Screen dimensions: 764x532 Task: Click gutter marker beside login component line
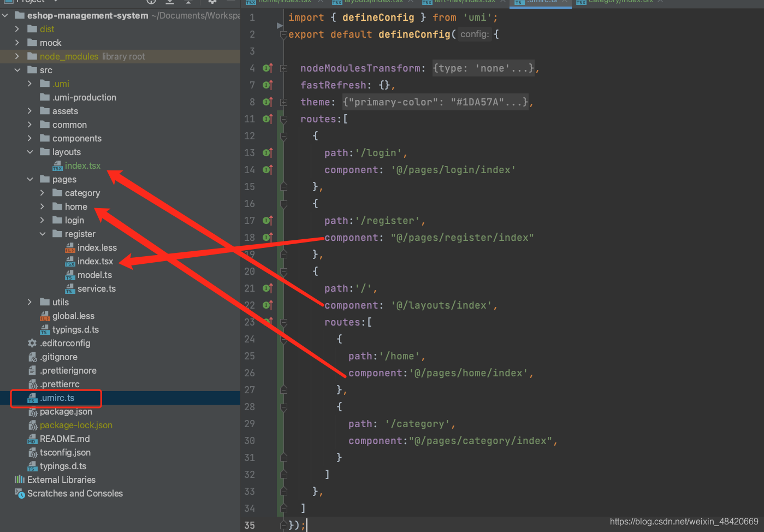(x=268, y=170)
